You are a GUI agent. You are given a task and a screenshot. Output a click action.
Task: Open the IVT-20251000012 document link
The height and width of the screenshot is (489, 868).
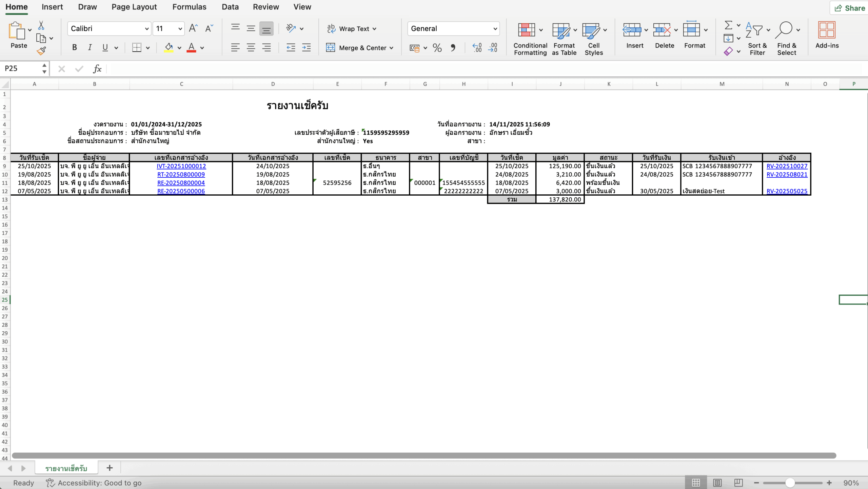click(181, 166)
